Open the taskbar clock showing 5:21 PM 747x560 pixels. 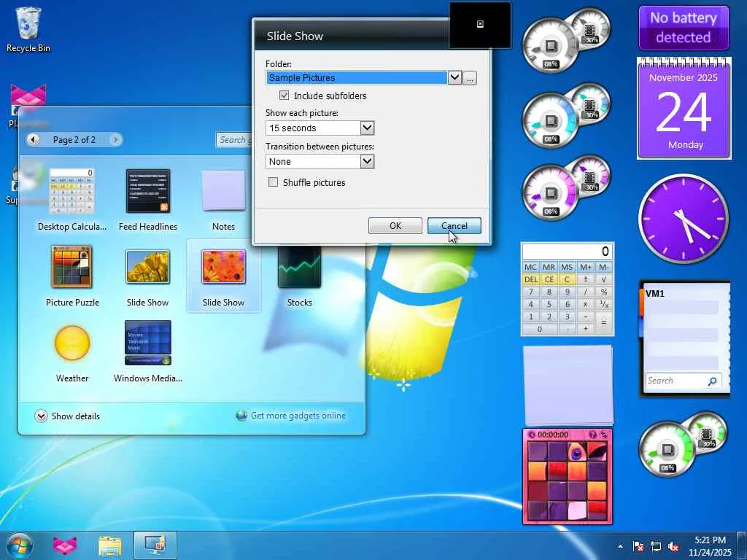(710, 546)
